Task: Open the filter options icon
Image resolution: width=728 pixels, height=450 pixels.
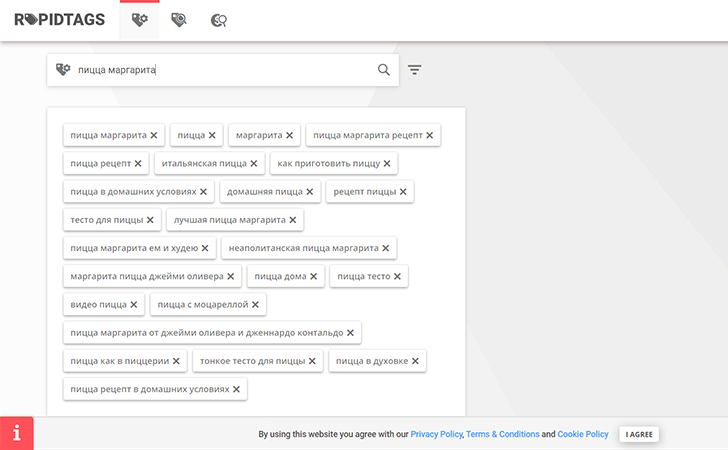Action: 415,70
